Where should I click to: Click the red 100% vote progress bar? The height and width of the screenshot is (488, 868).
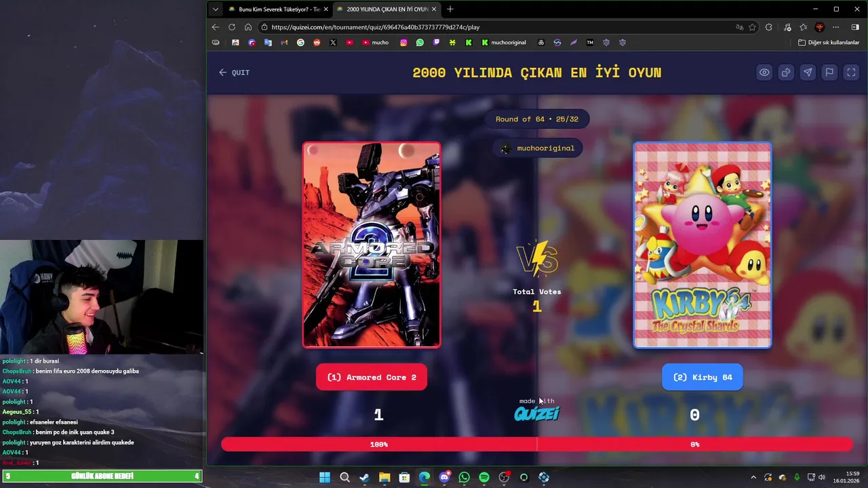[379, 445]
